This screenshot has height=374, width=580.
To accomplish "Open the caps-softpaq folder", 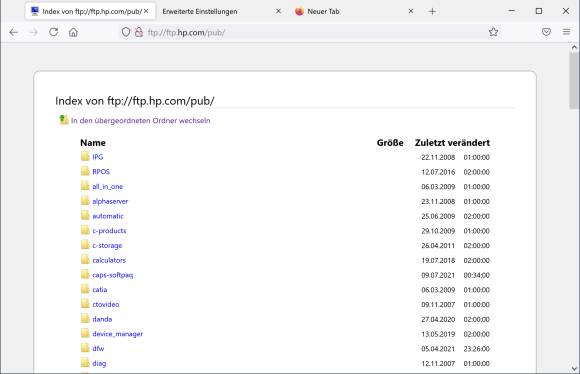I will coord(113,275).
